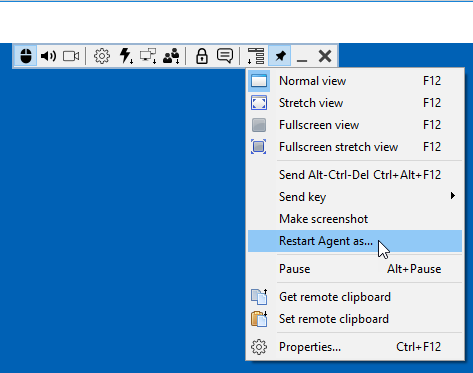Image resolution: width=473 pixels, height=373 pixels.
Task: Choose Fullscreen stretch view
Action: pyautogui.click(x=355, y=147)
